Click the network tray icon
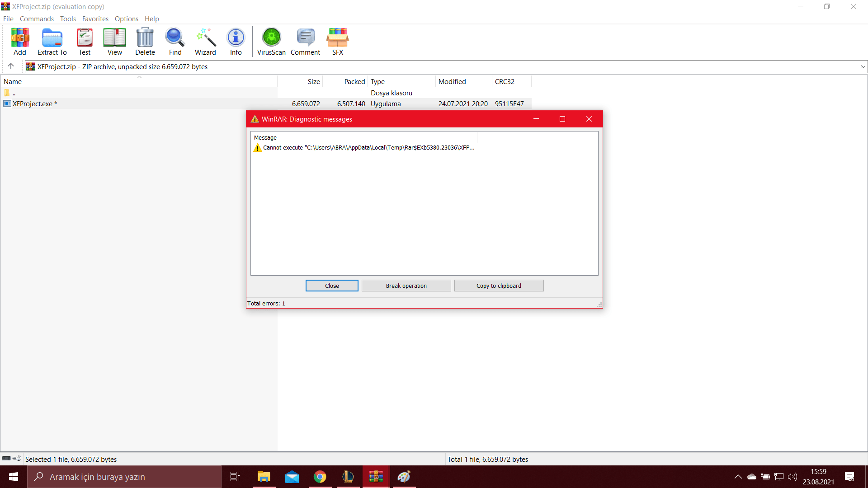 coord(779,477)
